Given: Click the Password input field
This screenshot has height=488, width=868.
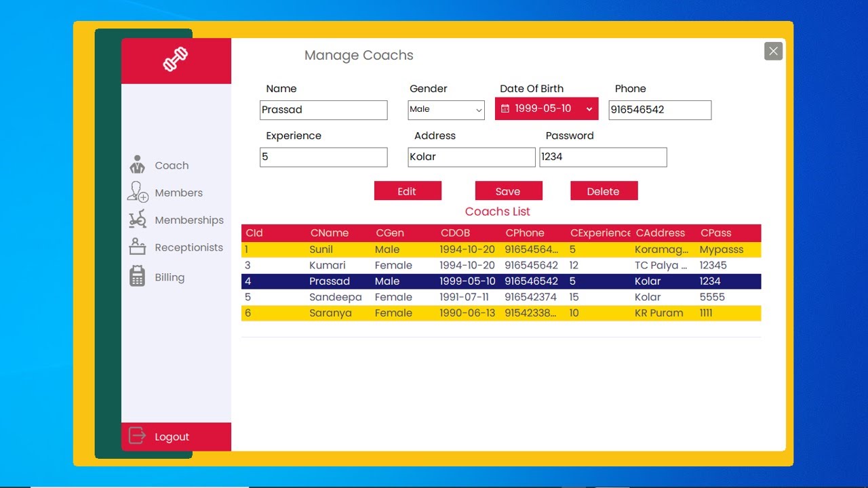Looking at the screenshot, I should tap(603, 157).
